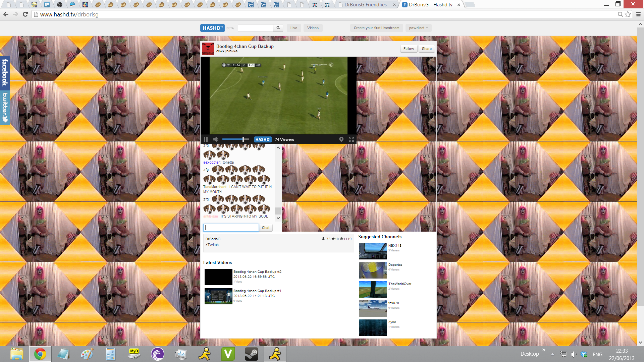Click the Others category link under the title
This screenshot has height=362, width=644.
[x=220, y=51]
